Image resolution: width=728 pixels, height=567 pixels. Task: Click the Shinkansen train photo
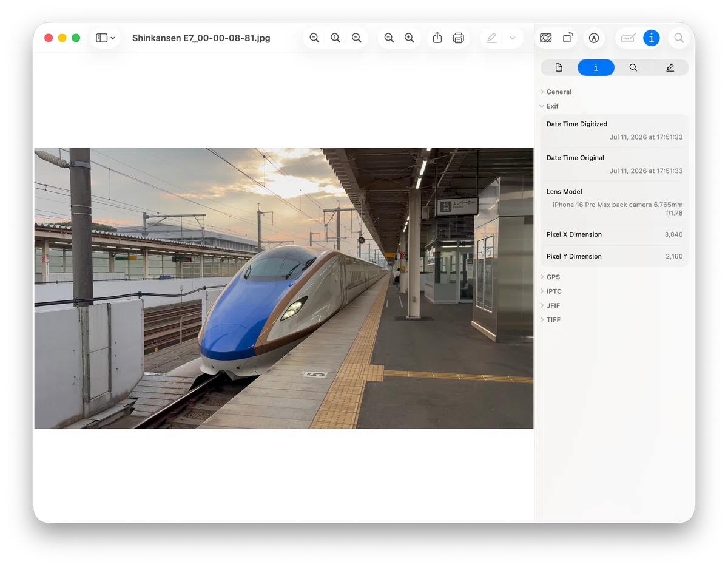click(x=284, y=288)
